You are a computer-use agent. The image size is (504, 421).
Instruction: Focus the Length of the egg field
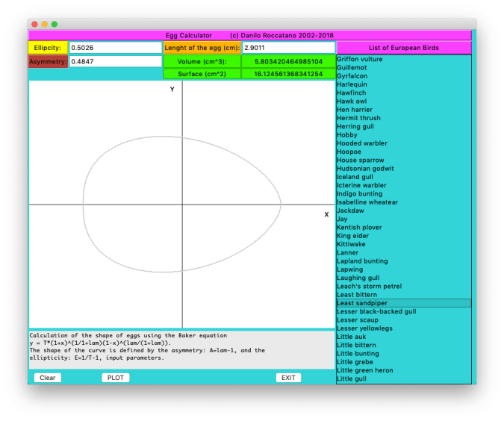click(288, 48)
